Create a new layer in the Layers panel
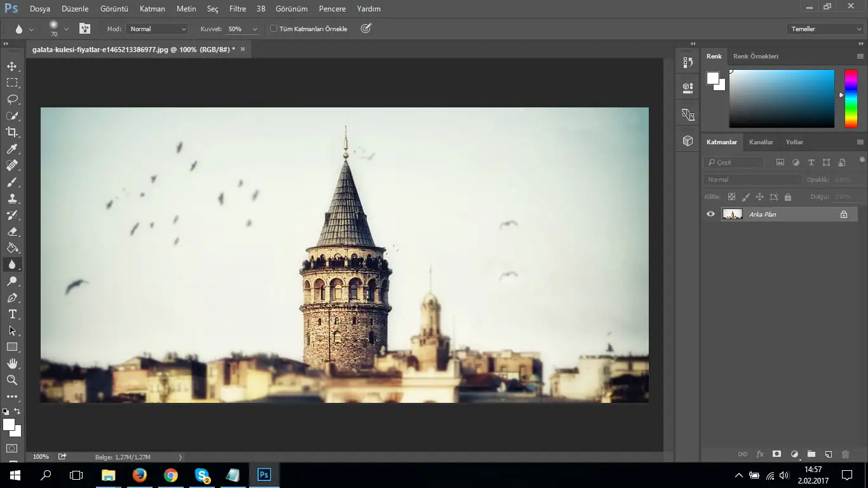The width and height of the screenshot is (868, 488). pos(828,454)
